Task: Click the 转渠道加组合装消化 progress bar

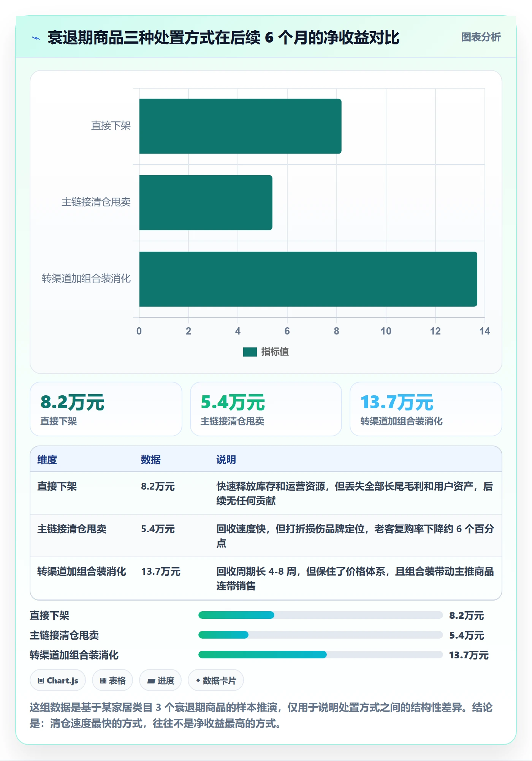Action: (x=320, y=655)
